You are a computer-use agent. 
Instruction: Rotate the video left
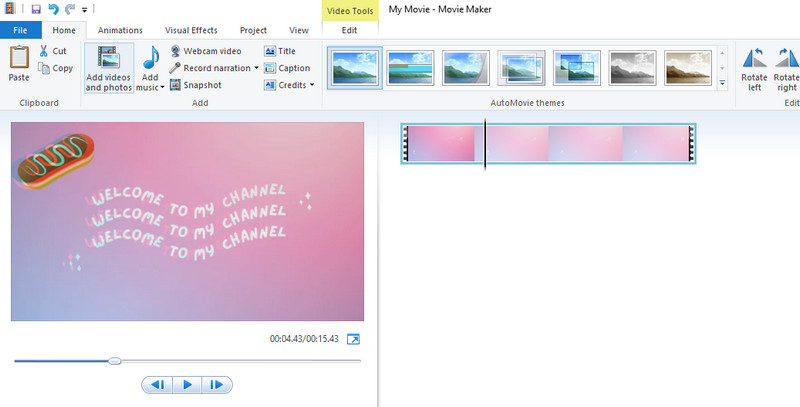coord(753,68)
